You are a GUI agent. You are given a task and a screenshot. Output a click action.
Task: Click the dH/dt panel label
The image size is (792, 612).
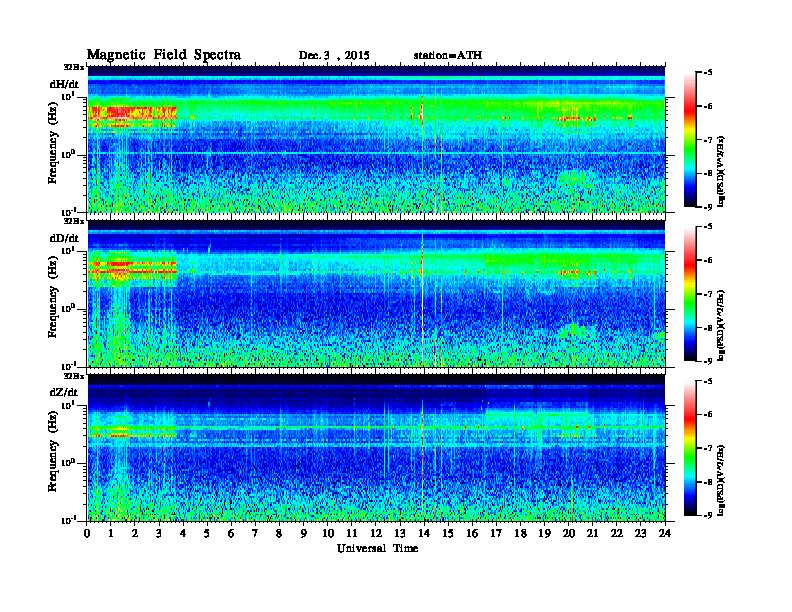(64, 84)
